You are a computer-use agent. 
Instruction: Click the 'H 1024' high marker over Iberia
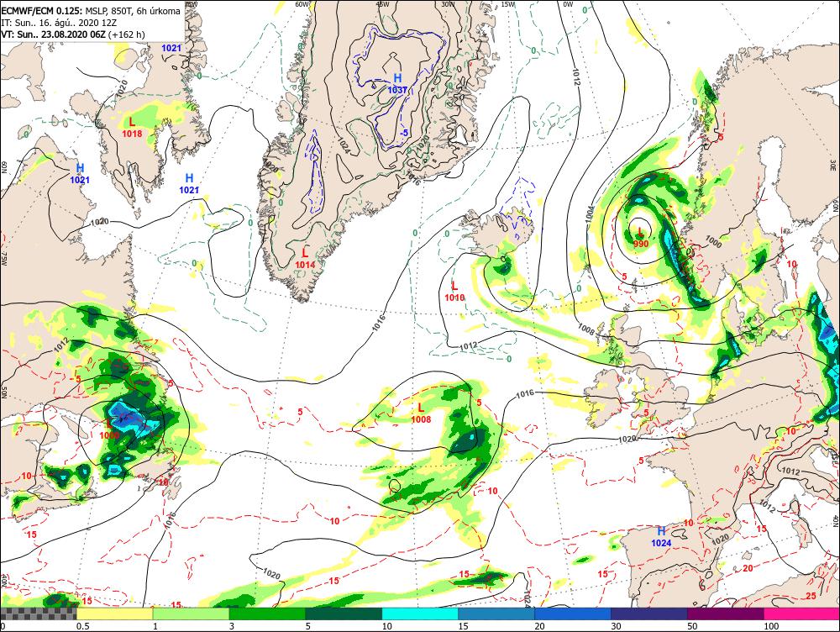[661, 536]
